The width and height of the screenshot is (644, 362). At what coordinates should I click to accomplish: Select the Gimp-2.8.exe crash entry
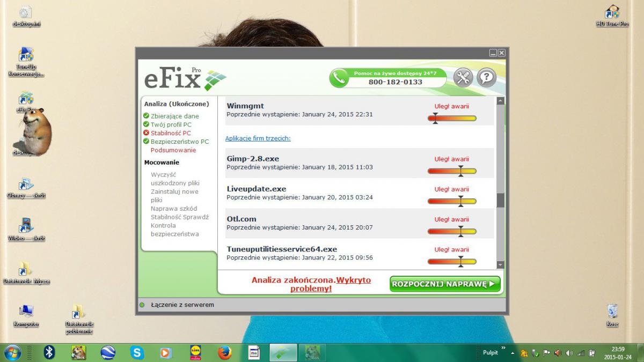[x=359, y=163]
